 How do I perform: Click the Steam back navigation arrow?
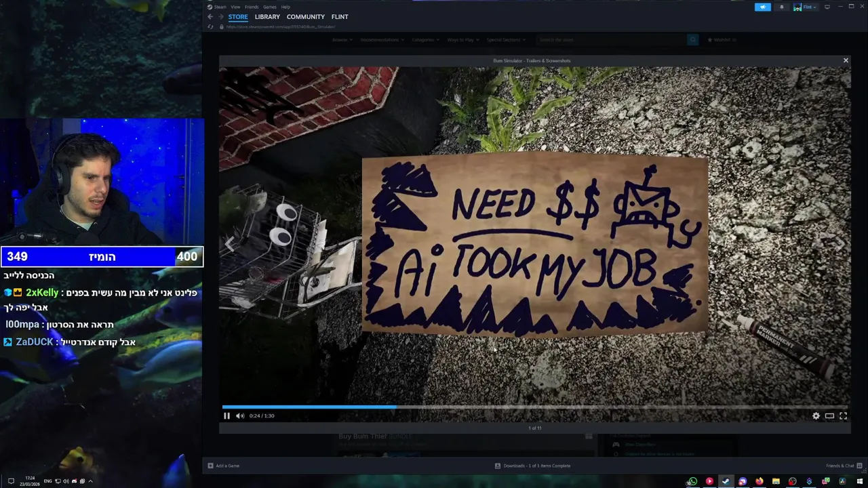tap(210, 17)
